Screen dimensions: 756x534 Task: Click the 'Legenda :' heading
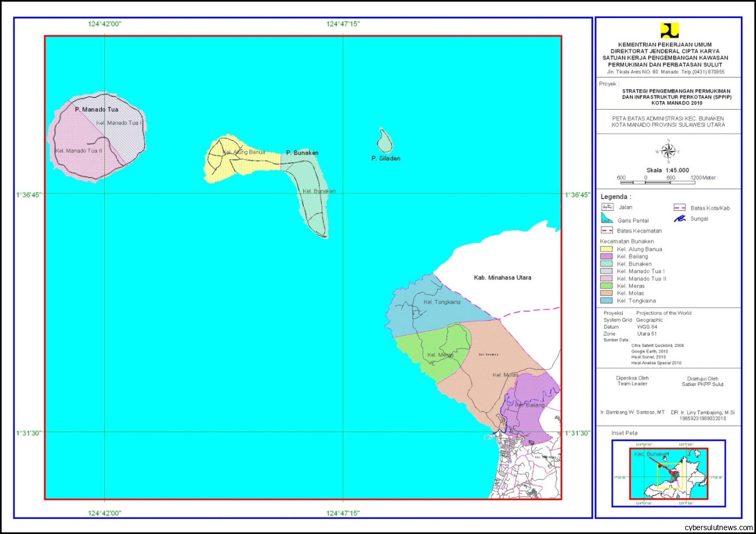click(x=616, y=197)
